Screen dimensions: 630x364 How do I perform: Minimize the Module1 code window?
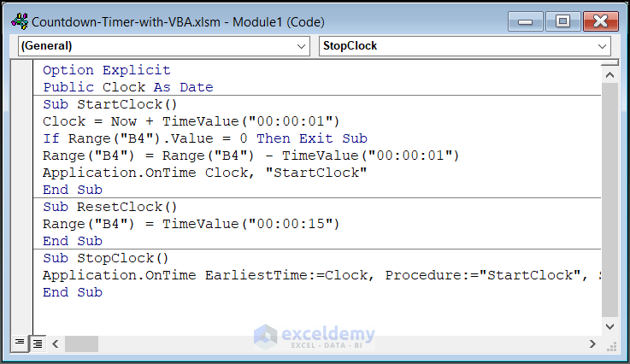point(524,21)
